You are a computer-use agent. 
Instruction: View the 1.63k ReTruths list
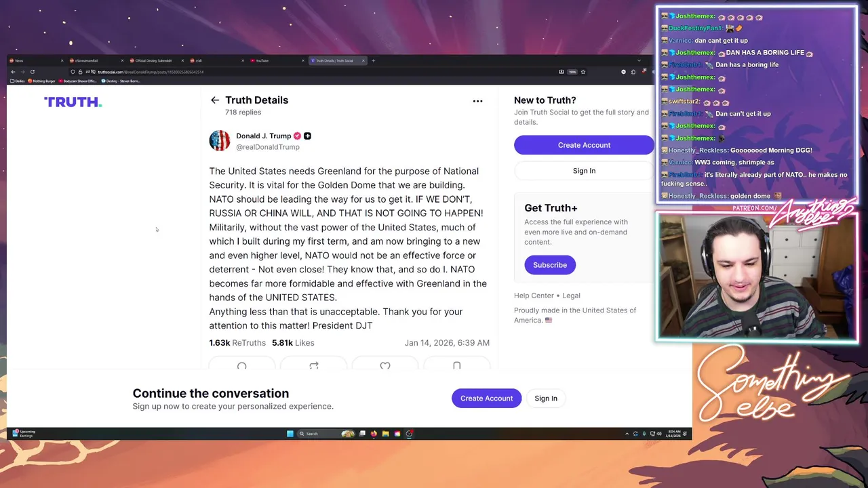coord(237,343)
